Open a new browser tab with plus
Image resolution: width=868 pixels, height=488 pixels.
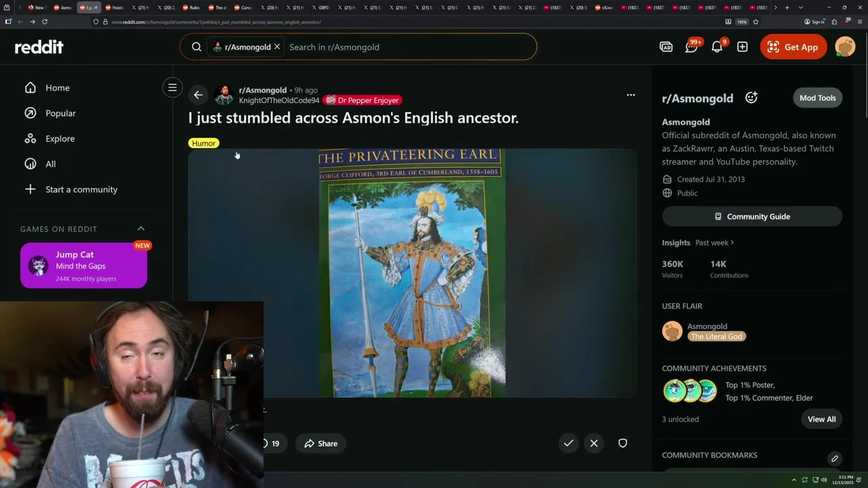787,7
